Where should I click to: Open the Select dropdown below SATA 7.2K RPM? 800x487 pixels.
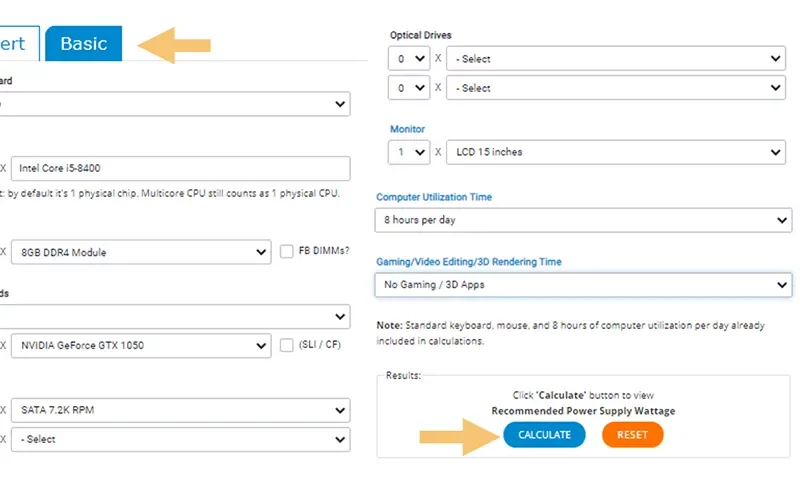click(x=181, y=439)
